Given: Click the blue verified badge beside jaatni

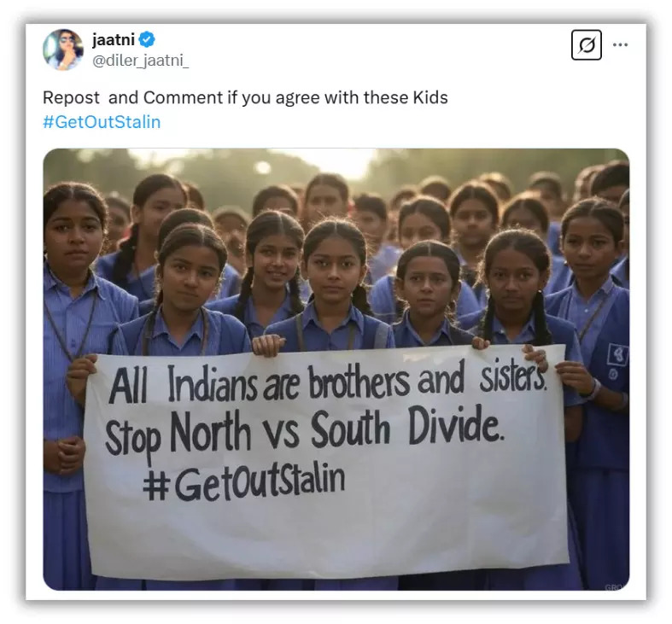Looking at the screenshot, I should pyautogui.click(x=147, y=39).
